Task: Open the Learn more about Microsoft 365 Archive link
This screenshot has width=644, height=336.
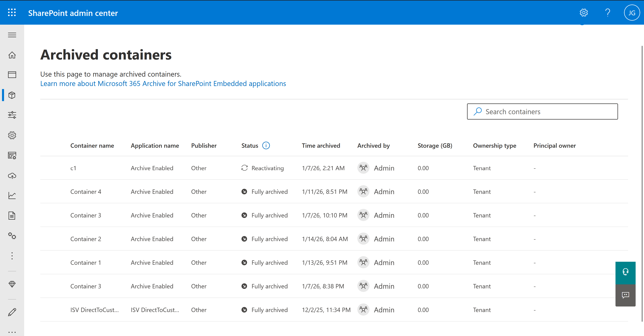Action: click(x=163, y=83)
